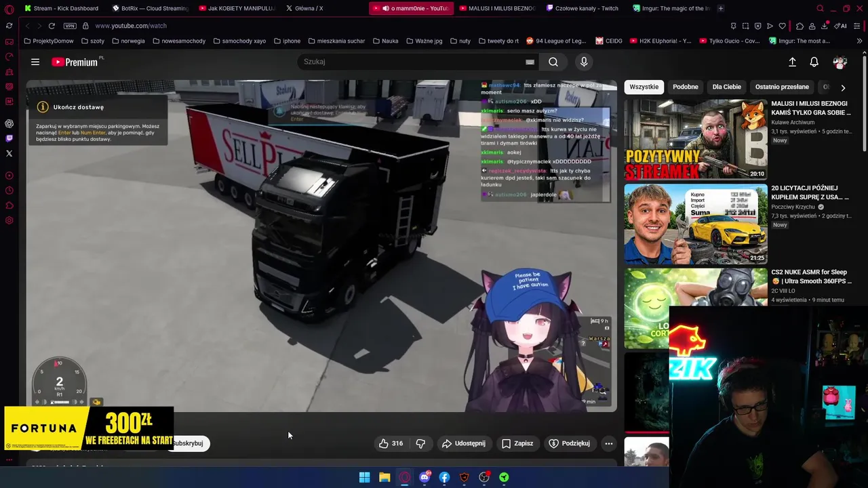Open the YouTube account avatar menu
Viewport: 868px width, 488px height.
click(x=840, y=62)
